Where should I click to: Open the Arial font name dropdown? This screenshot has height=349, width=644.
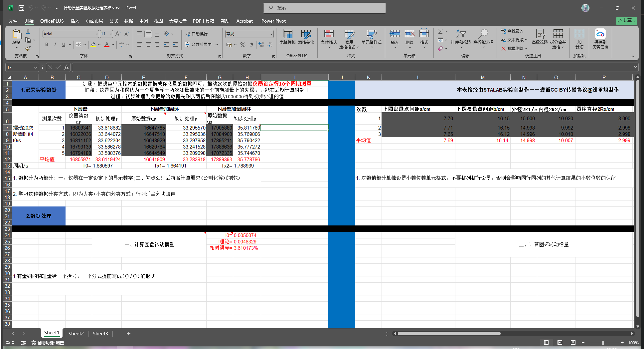click(97, 34)
